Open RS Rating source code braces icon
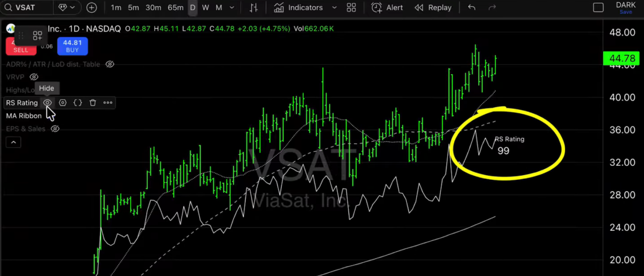644x276 pixels. pyautogui.click(x=78, y=103)
